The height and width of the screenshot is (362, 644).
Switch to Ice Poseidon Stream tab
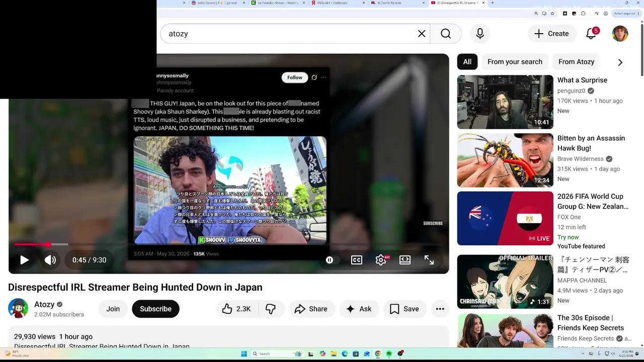click(x=278, y=3)
